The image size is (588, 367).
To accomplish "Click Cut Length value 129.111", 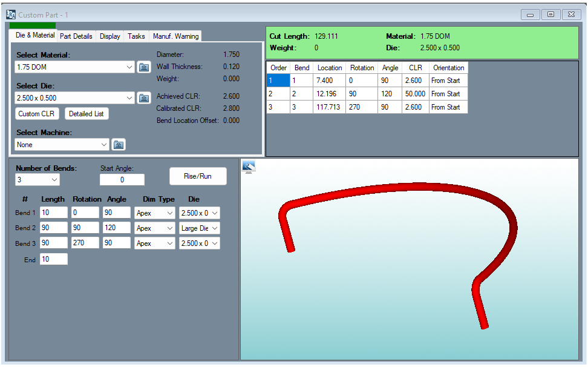I will click(326, 36).
